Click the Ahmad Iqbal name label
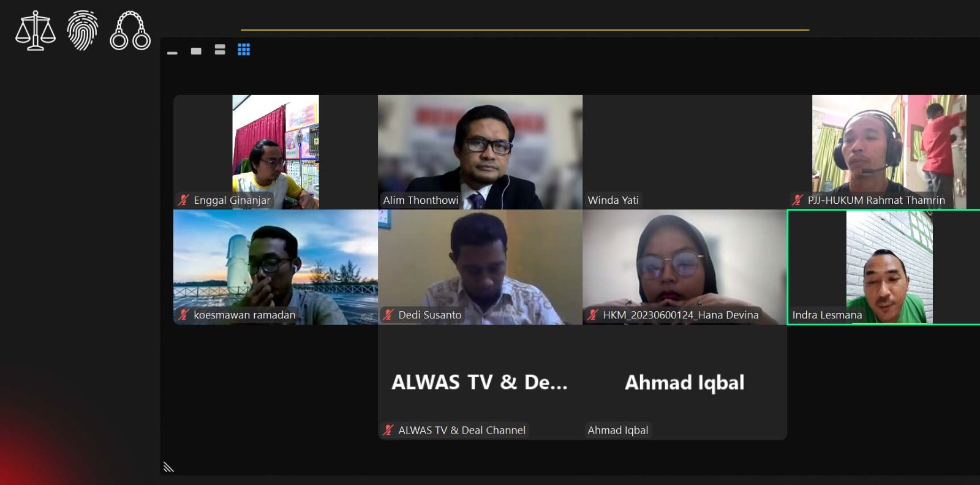980x485 pixels. (x=618, y=430)
